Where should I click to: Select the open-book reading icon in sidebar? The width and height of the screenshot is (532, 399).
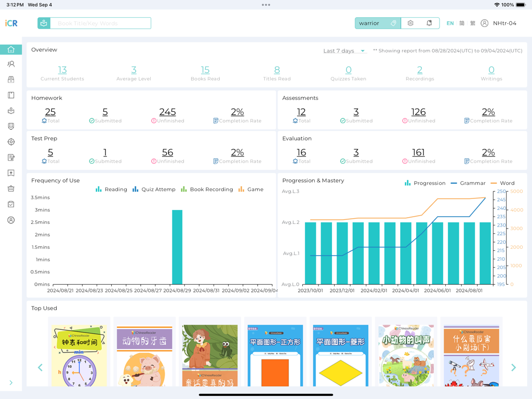click(10, 111)
